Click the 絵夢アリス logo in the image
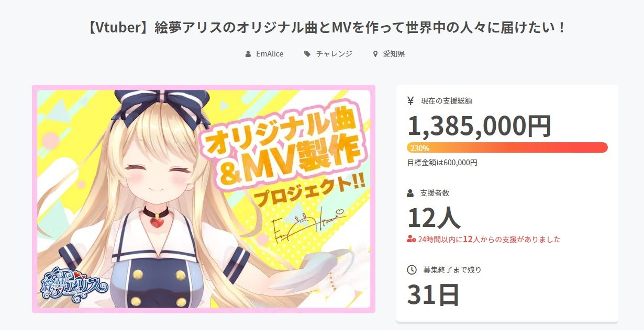Screen dimensions: 644x330 click(74, 285)
